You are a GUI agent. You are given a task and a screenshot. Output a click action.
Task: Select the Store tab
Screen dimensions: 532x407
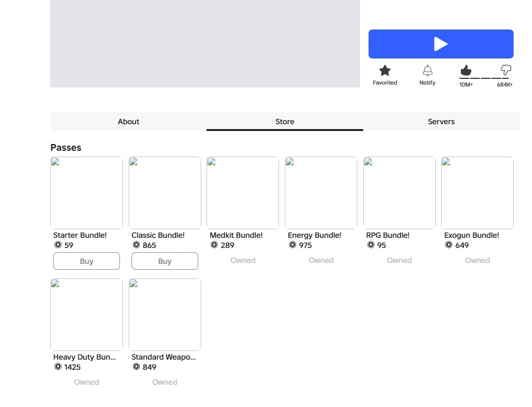click(x=285, y=121)
